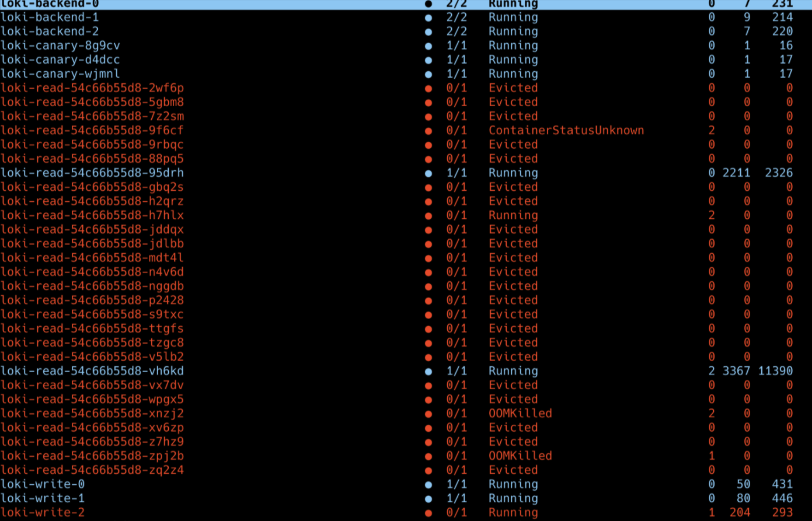Viewport: 812px width, 521px height.
Task: Select pod loki-read-54c66b55d8-7z2sm
Action: click(x=92, y=116)
